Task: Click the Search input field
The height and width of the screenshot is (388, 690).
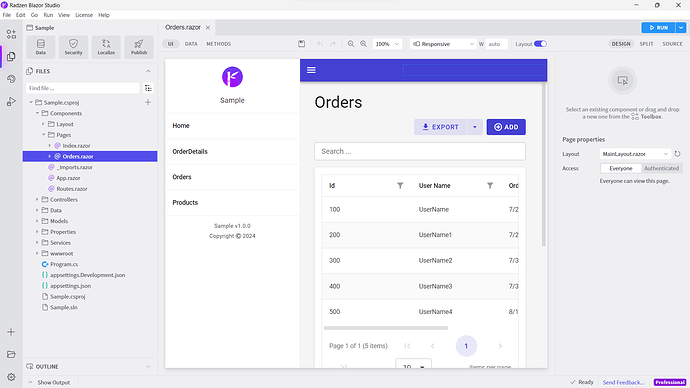Action: pos(419,151)
